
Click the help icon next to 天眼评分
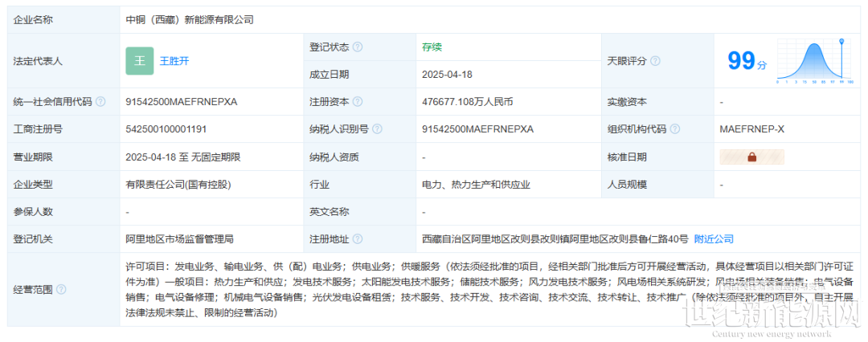(x=655, y=61)
